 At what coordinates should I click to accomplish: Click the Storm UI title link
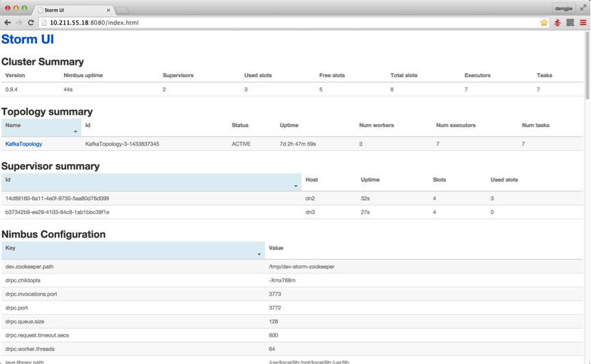click(x=27, y=40)
